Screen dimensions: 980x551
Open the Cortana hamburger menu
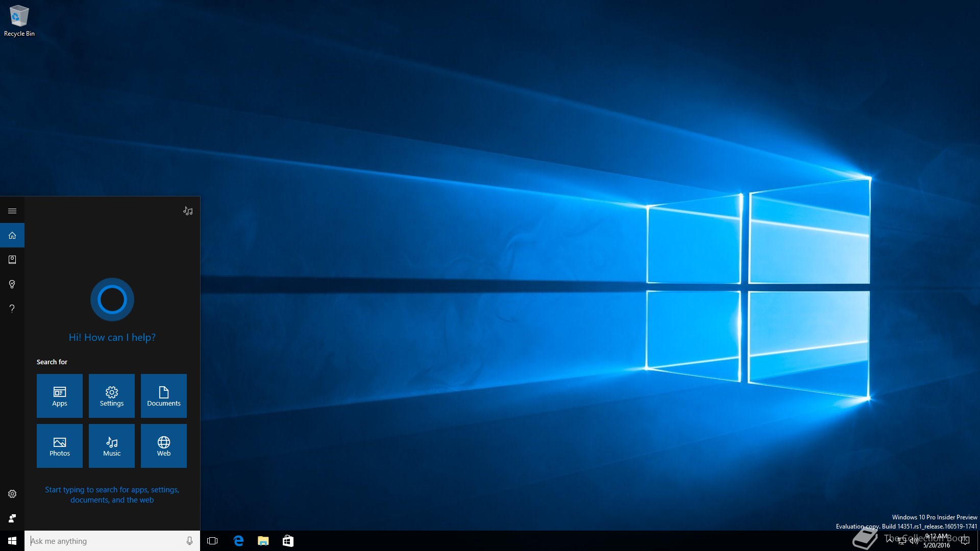click(12, 211)
